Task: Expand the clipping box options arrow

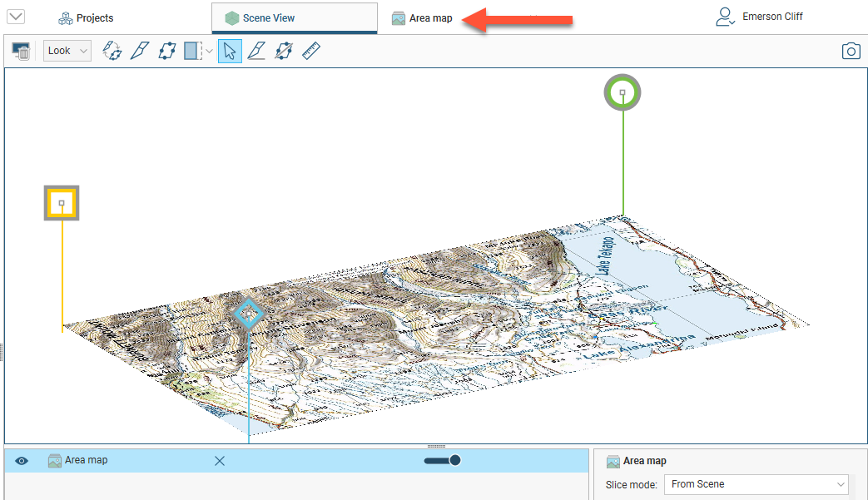Action: point(208,52)
